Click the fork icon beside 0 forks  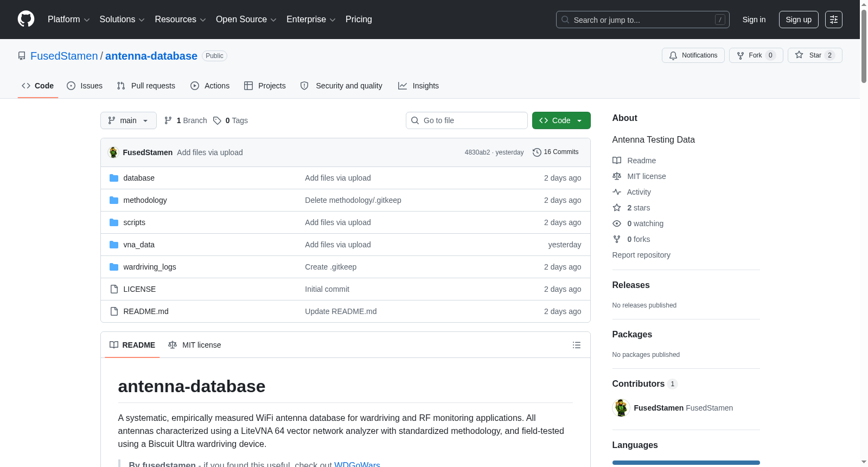(x=617, y=239)
